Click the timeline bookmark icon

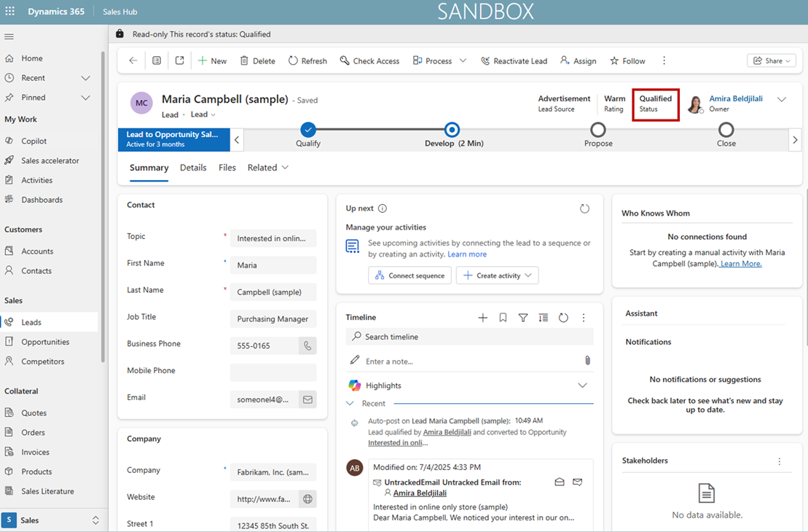click(503, 318)
